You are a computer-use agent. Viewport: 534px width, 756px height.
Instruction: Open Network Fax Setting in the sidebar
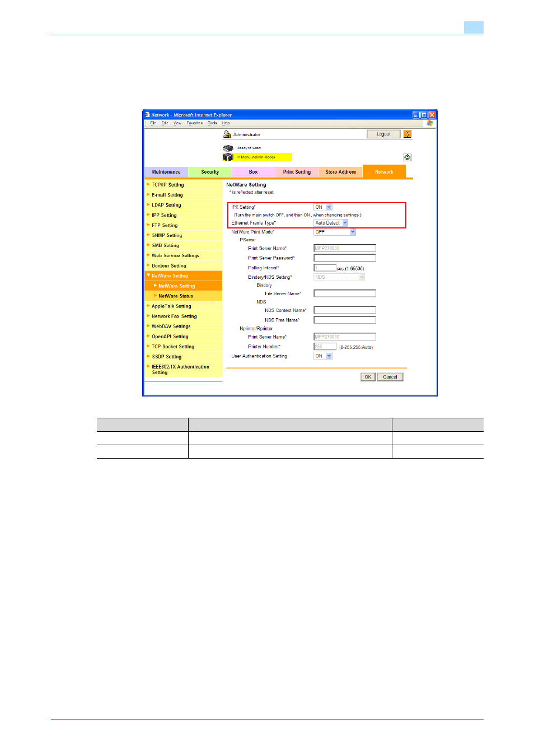tap(184, 316)
